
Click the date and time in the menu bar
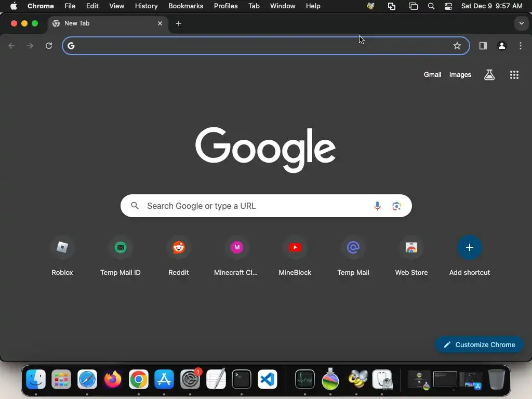[491, 6]
